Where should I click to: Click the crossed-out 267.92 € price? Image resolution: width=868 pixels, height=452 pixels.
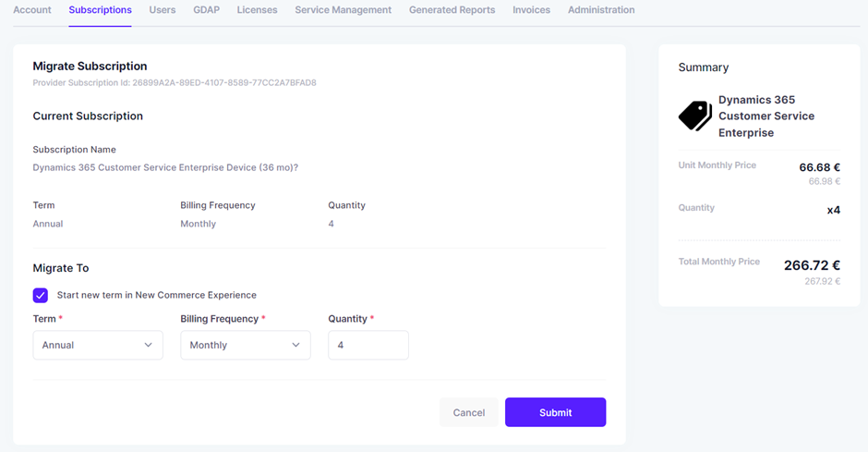click(822, 281)
